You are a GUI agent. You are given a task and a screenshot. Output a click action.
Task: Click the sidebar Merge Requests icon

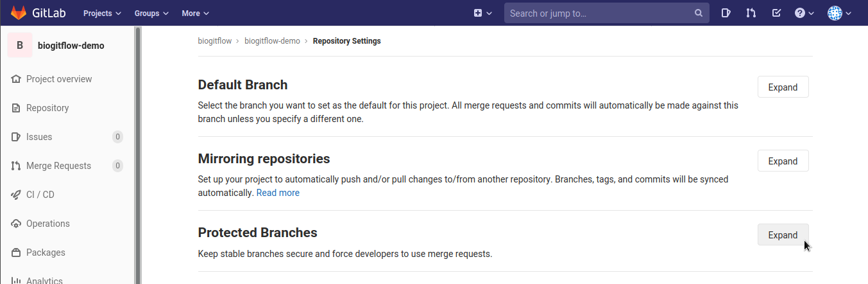pyautogui.click(x=16, y=166)
